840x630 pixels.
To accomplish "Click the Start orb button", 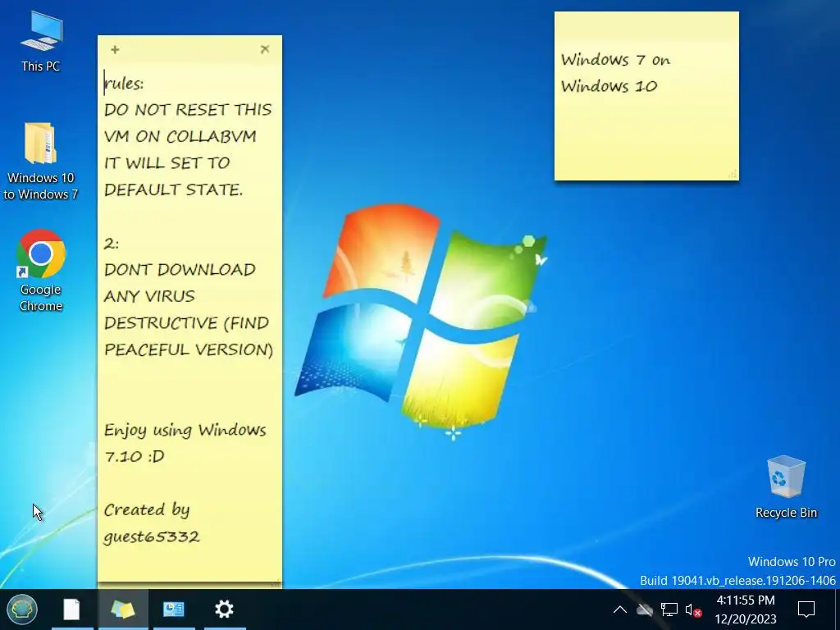I will click(22, 609).
